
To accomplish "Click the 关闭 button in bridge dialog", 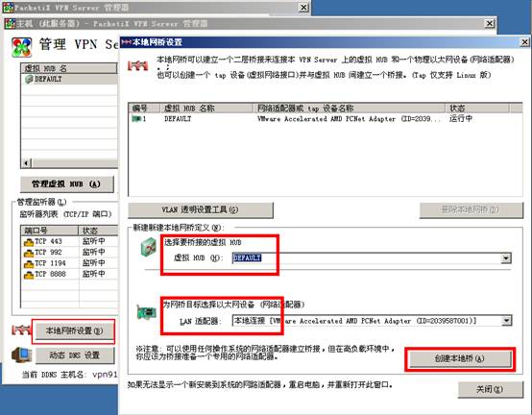I will (x=490, y=389).
